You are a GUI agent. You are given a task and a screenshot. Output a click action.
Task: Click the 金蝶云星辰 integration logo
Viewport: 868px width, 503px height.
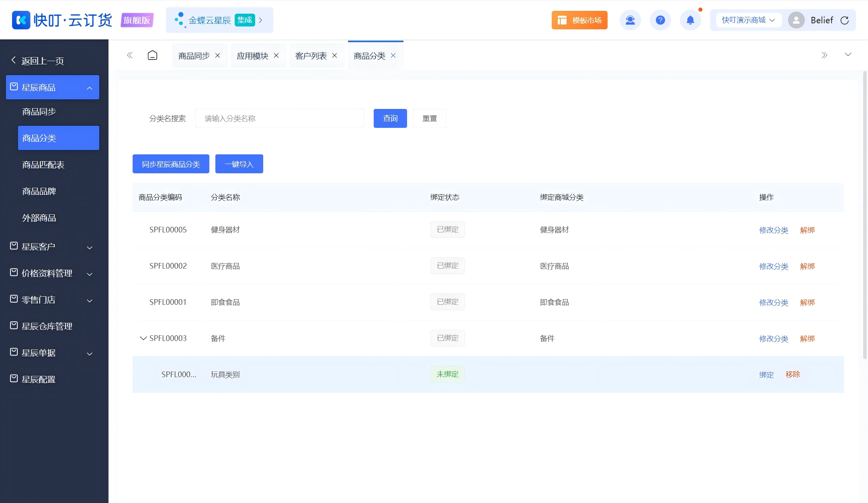pos(180,20)
